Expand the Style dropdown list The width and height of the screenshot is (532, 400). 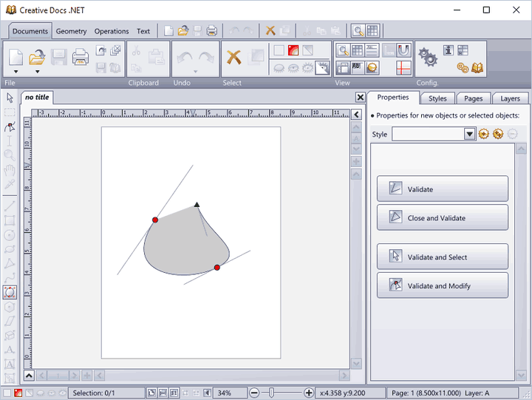point(469,134)
